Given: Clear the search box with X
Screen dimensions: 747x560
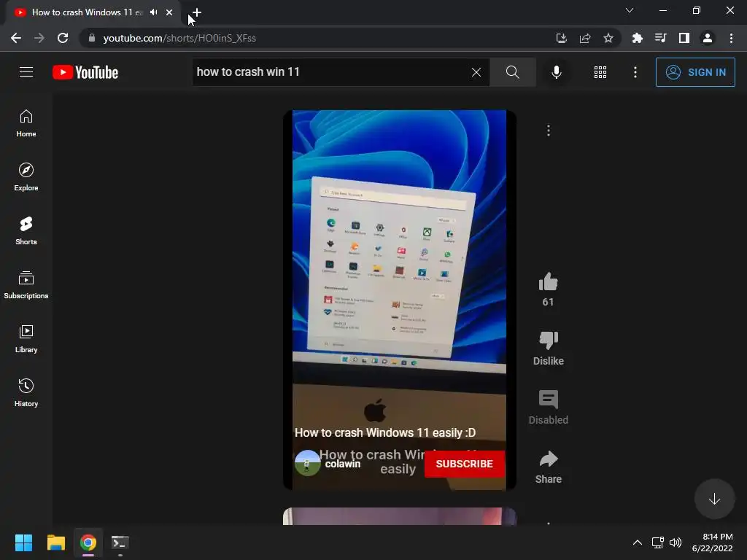Looking at the screenshot, I should pos(476,72).
